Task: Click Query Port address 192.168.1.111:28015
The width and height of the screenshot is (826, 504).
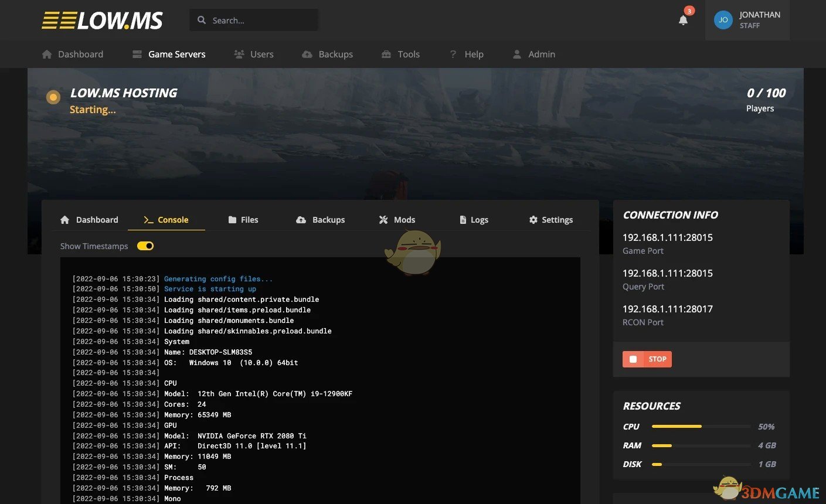Action: [x=668, y=273]
